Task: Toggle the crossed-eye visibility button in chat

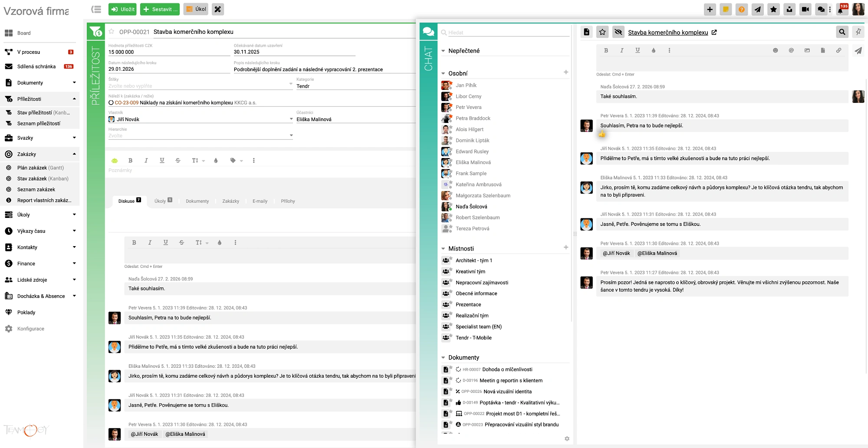Action: tap(618, 32)
